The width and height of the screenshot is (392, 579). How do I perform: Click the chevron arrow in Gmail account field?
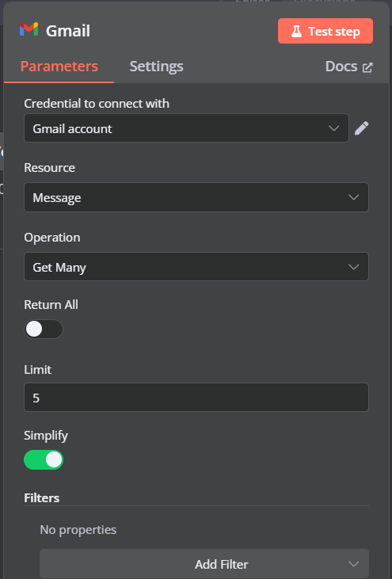(333, 128)
